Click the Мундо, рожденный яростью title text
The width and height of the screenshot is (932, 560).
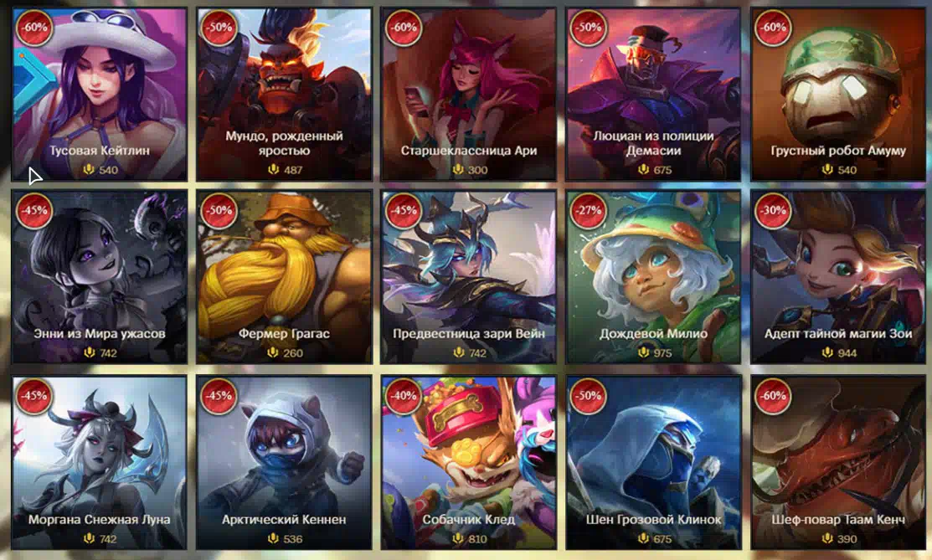(284, 143)
